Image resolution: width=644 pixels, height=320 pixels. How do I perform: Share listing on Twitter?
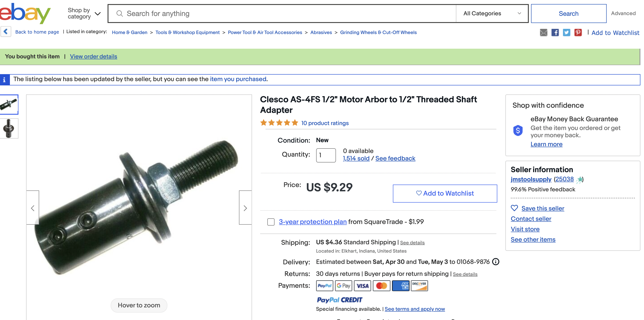tap(566, 32)
